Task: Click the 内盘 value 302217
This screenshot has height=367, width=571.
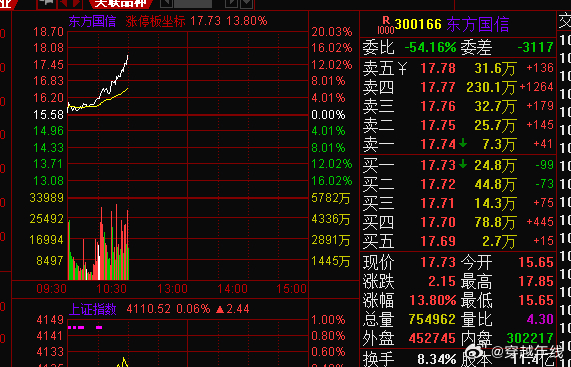Action: (530, 338)
